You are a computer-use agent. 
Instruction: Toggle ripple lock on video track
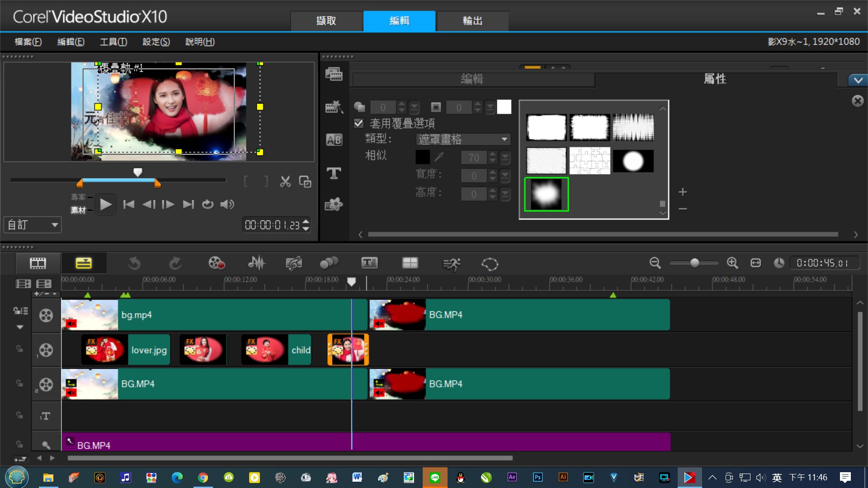pos(20,310)
